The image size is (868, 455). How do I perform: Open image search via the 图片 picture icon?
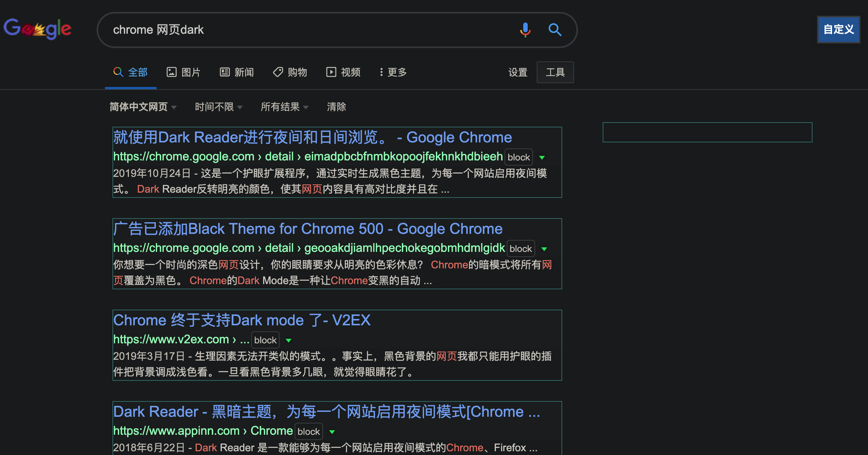pyautogui.click(x=172, y=72)
